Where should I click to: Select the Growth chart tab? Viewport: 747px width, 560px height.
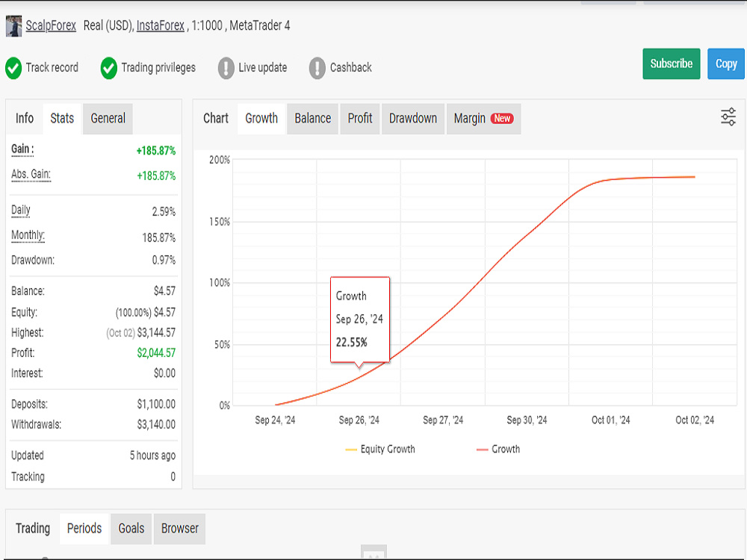261,119
